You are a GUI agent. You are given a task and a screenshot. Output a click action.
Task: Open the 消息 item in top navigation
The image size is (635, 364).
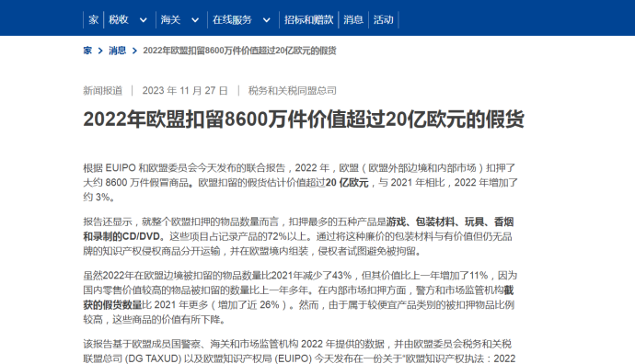[353, 20]
